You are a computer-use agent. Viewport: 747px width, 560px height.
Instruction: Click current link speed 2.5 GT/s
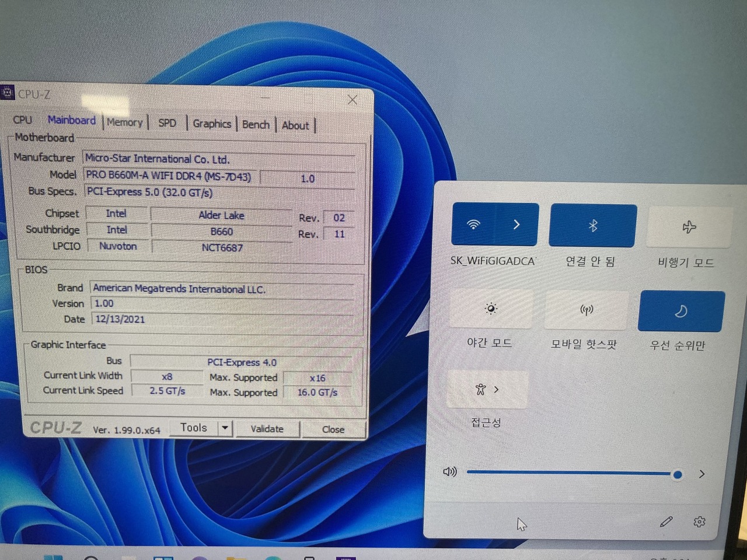[x=167, y=391]
